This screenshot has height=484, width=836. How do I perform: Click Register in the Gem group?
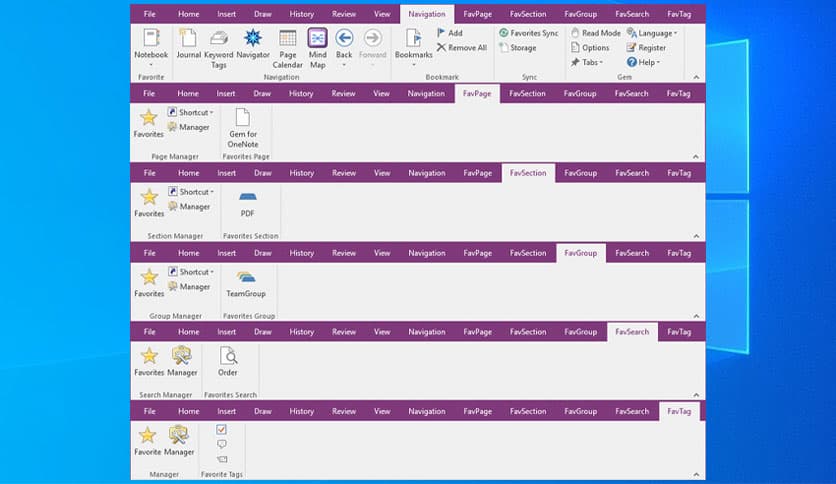(x=646, y=47)
